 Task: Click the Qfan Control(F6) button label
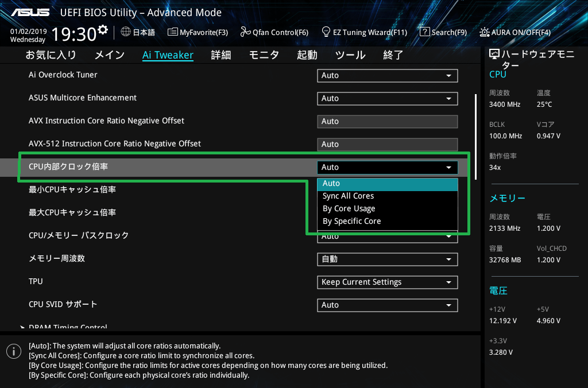tap(280, 32)
